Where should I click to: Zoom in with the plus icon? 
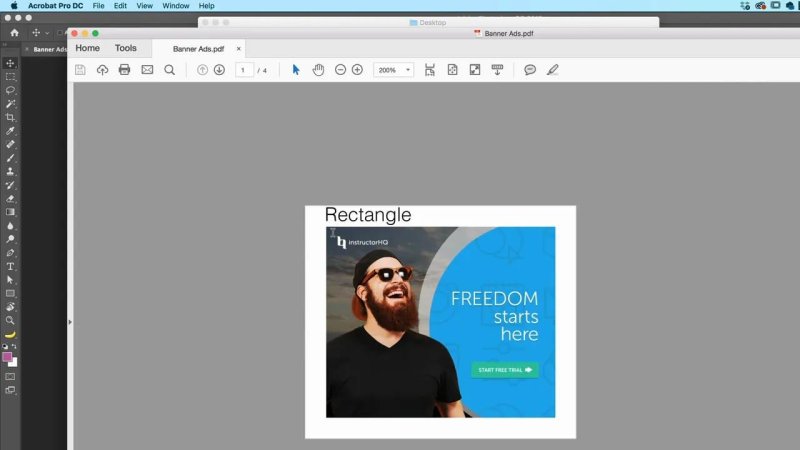tap(357, 70)
